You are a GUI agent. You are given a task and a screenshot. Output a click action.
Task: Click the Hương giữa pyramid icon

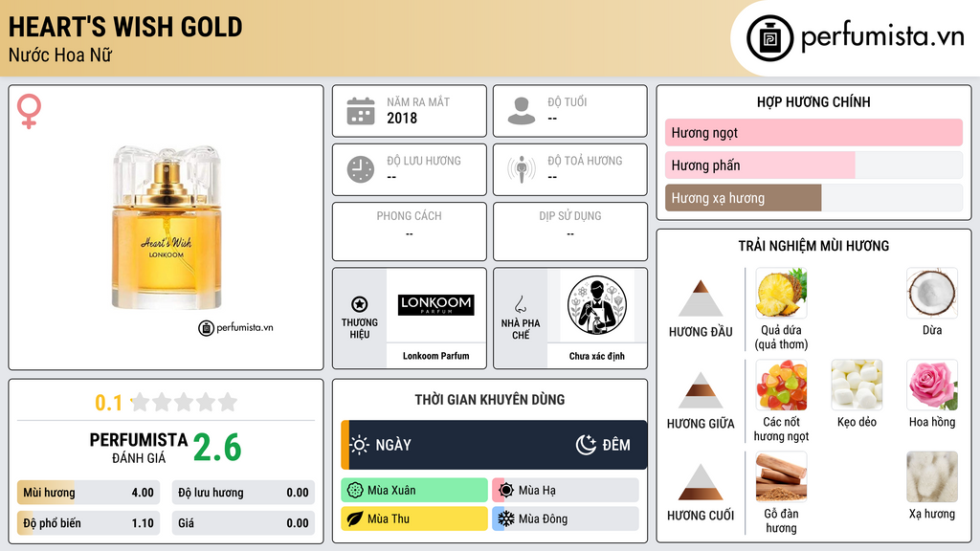[701, 390]
